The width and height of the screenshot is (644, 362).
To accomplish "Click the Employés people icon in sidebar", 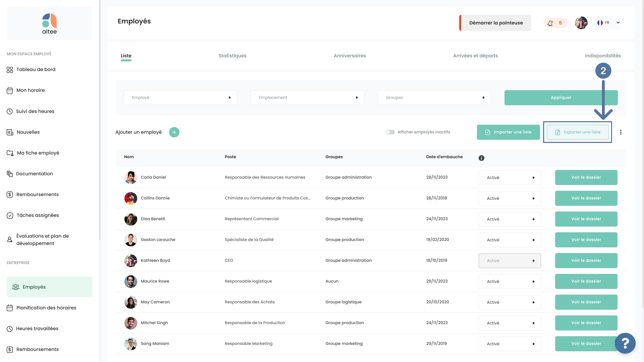I will pos(16,287).
